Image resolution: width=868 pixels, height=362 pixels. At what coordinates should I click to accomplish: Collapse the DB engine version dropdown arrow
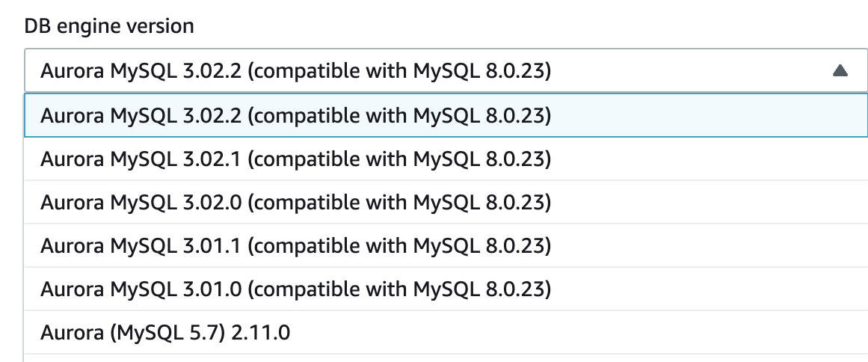click(840, 71)
